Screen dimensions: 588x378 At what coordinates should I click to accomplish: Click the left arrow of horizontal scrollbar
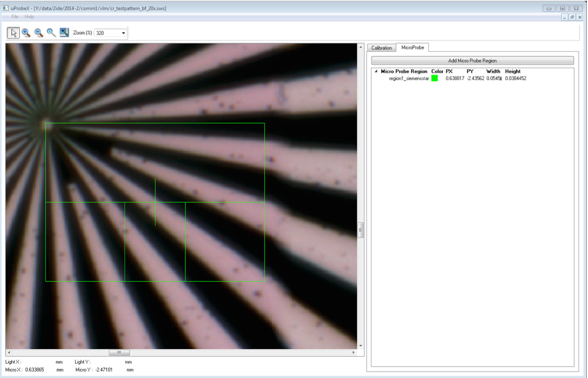click(9, 353)
